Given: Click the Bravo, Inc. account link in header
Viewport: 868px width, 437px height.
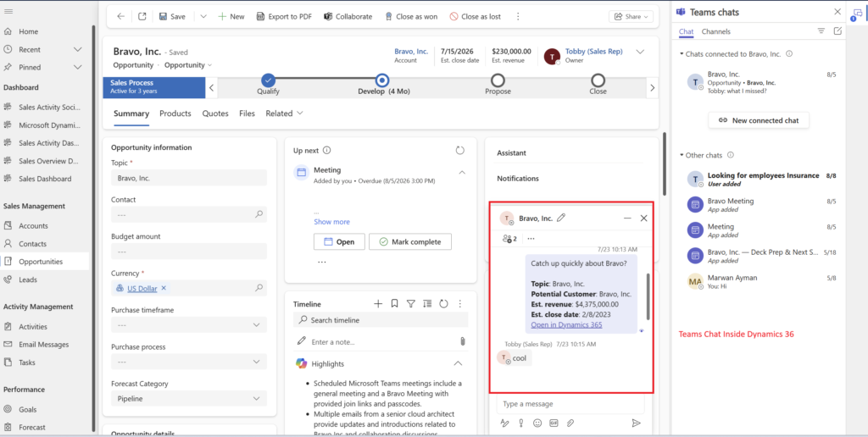Looking at the screenshot, I should [x=411, y=52].
